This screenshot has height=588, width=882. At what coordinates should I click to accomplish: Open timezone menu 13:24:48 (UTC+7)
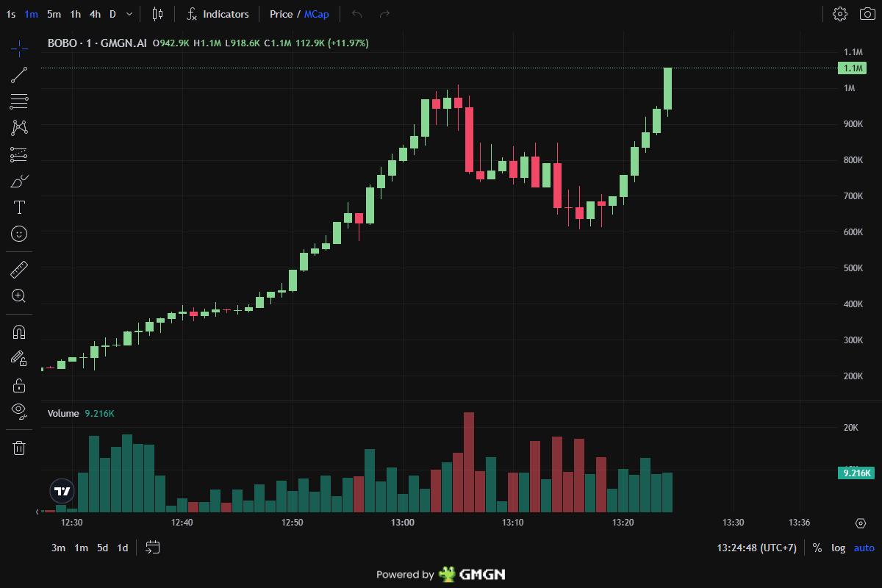[x=756, y=548]
